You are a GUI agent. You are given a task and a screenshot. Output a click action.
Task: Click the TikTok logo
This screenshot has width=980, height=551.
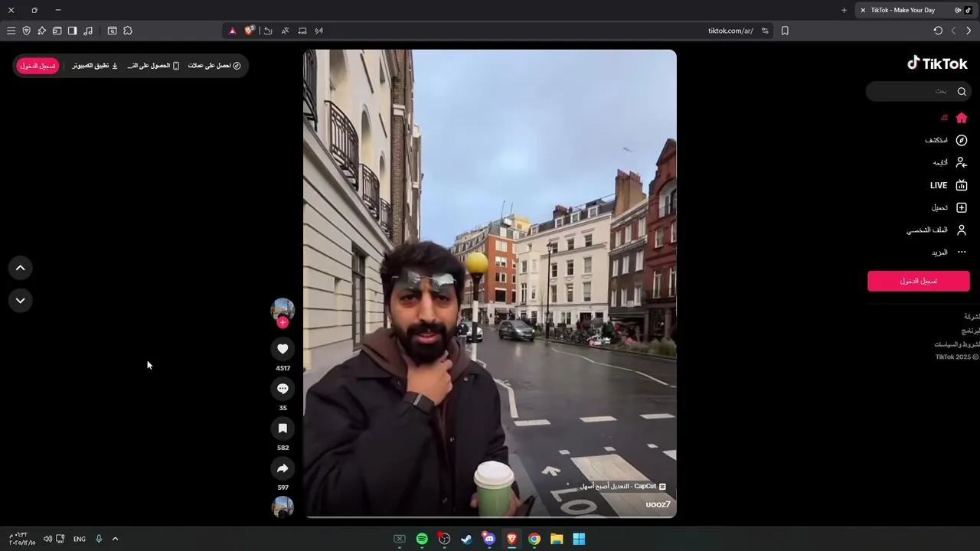[937, 64]
